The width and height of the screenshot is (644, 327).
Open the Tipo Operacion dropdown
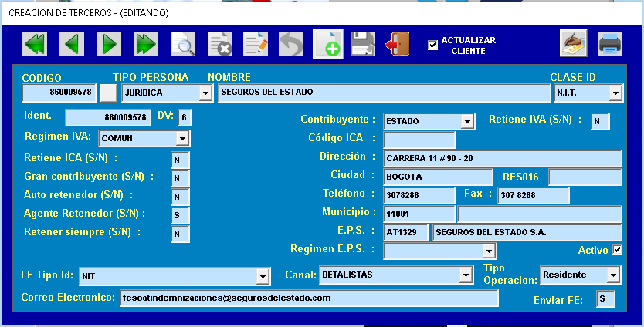[613, 275]
